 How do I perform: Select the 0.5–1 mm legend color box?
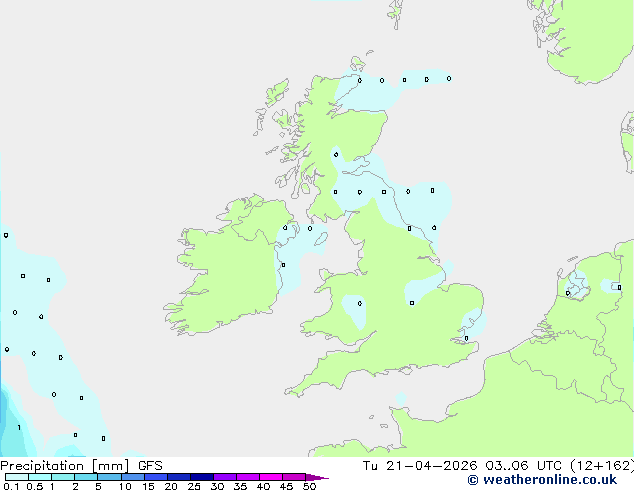tap(40, 477)
